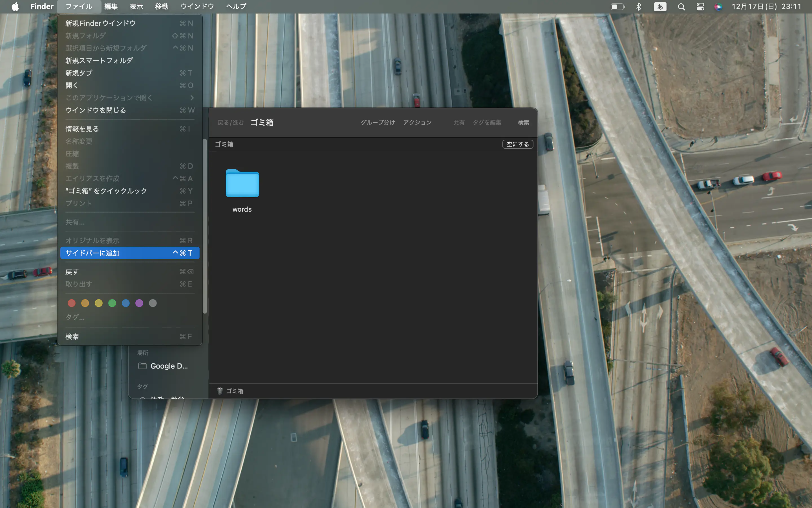812x508 pixels.
Task: Click タグを編集 in toolbar
Action: [487, 122]
